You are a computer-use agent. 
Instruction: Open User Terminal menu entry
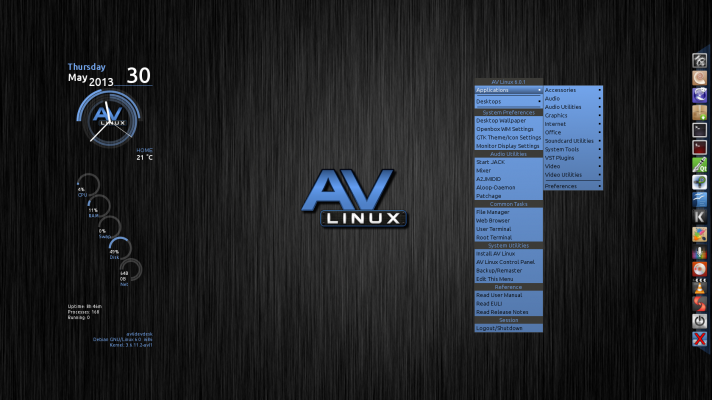[x=509, y=229]
